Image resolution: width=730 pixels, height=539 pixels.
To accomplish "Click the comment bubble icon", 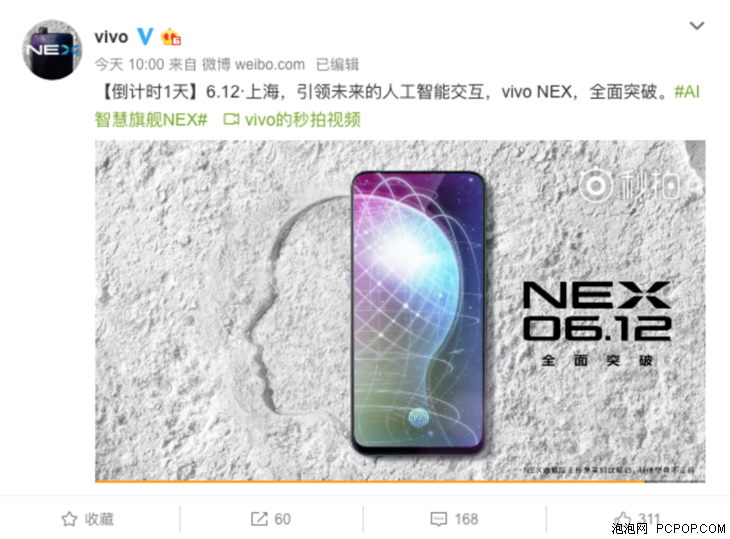I will click(439, 519).
